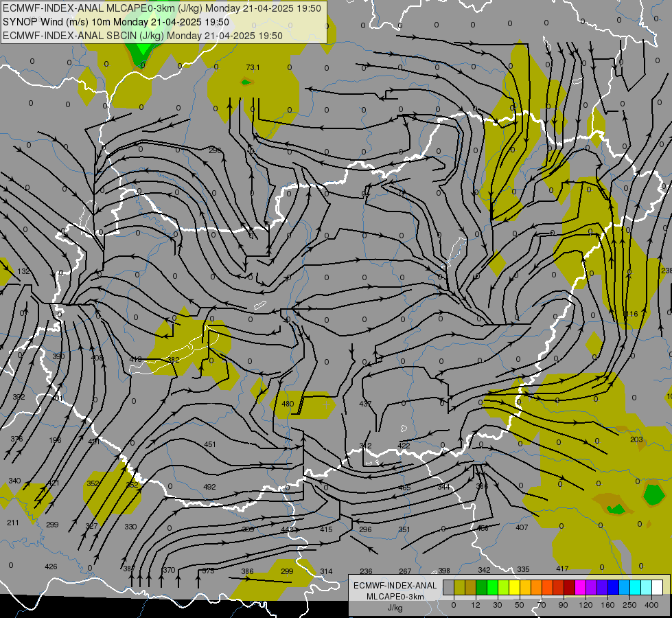Click the 417 value on the map
The image size is (672, 618).
click(562, 569)
